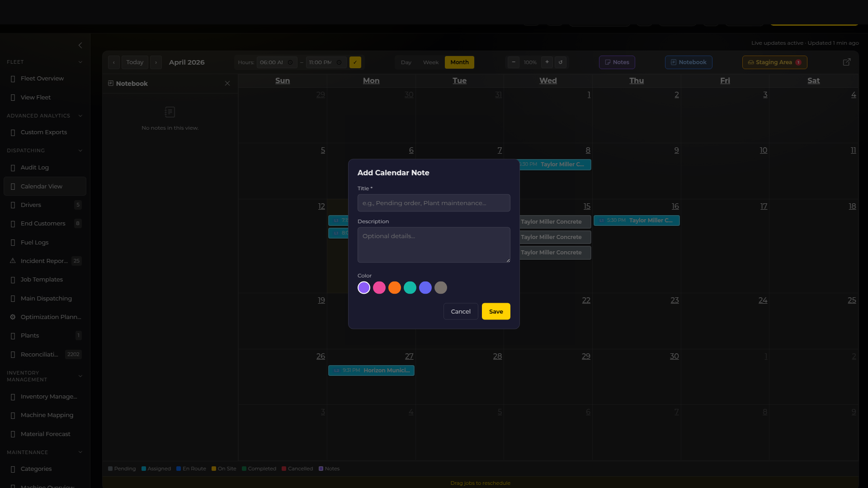Save the new calendar note

pyautogui.click(x=496, y=311)
